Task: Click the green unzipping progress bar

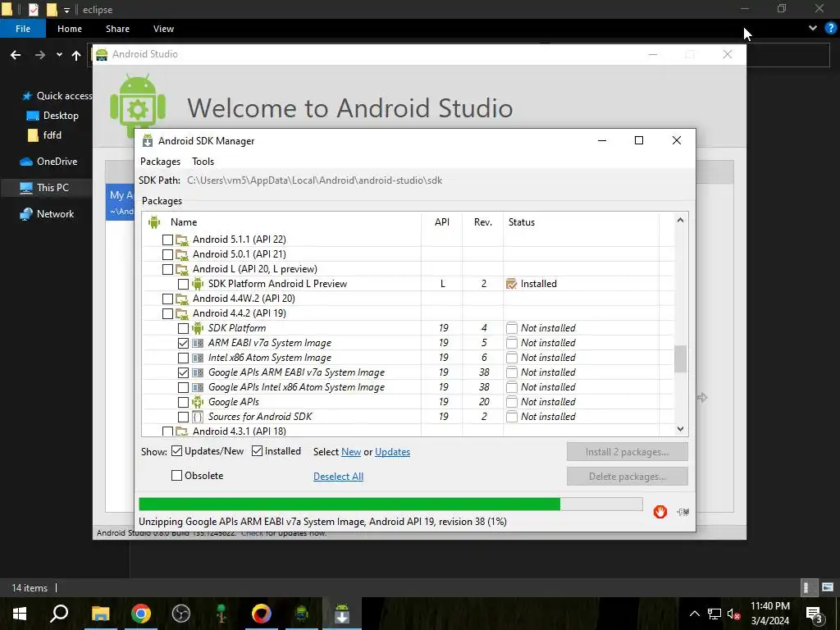Action: [x=349, y=504]
